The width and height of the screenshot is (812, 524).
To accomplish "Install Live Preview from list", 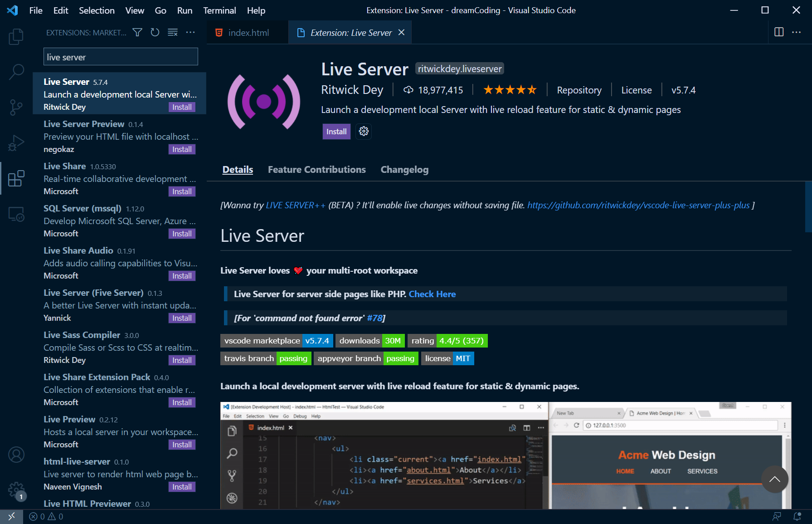I will pyautogui.click(x=182, y=445).
